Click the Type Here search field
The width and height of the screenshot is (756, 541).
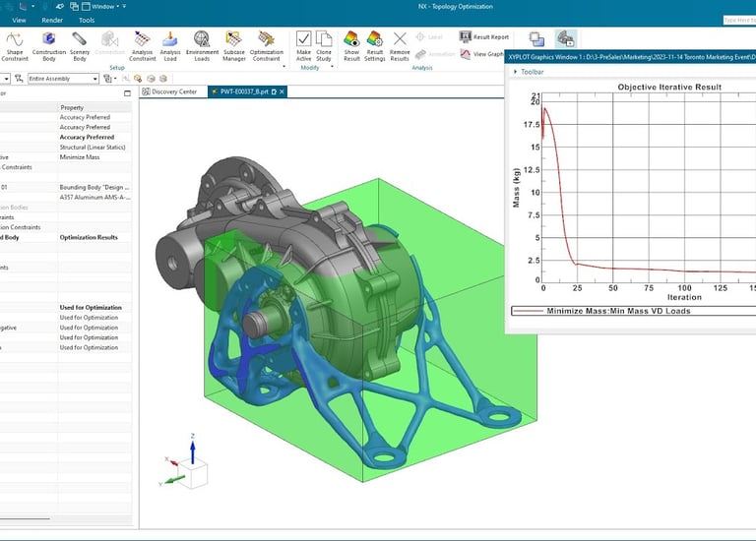click(x=739, y=21)
